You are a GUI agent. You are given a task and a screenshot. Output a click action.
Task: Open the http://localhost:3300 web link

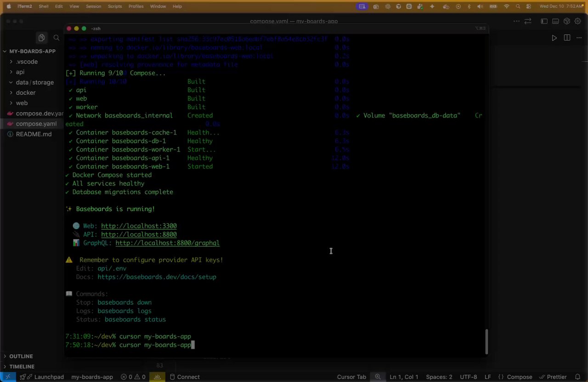coord(139,226)
